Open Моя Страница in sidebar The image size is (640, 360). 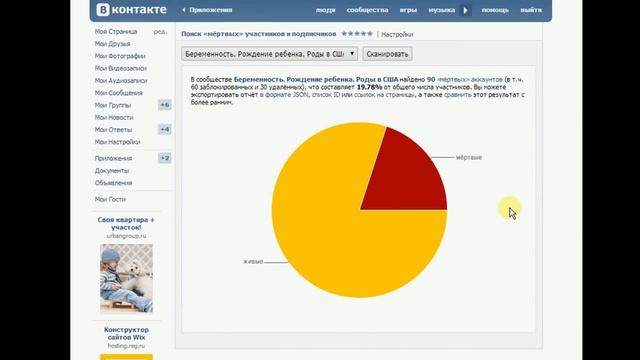pyautogui.click(x=116, y=31)
